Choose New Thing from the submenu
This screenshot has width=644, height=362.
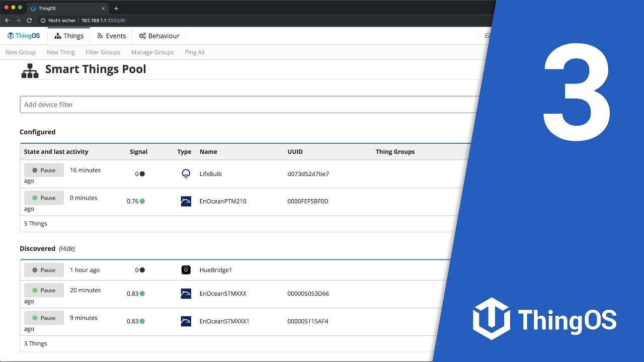tap(60, 52)
